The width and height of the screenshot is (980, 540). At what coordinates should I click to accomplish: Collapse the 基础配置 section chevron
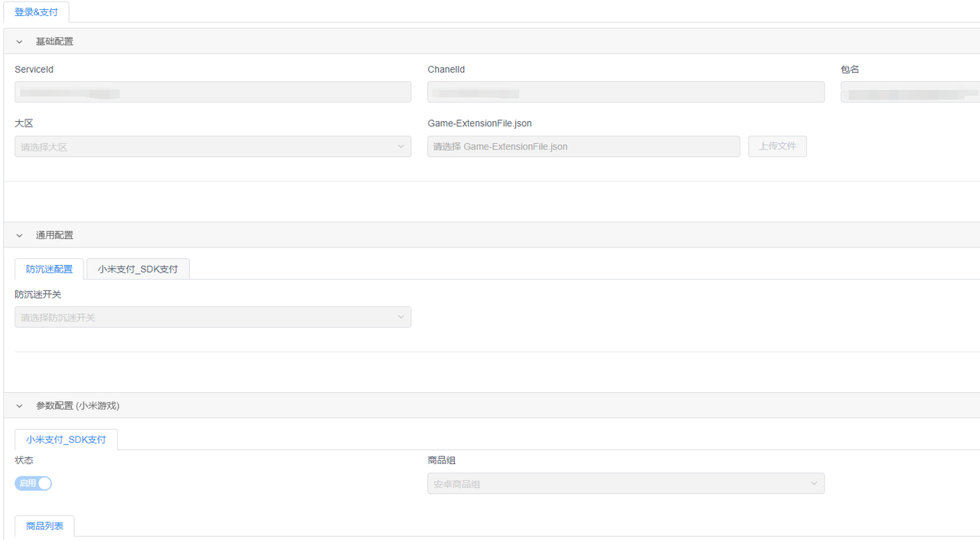coord(20,41)
